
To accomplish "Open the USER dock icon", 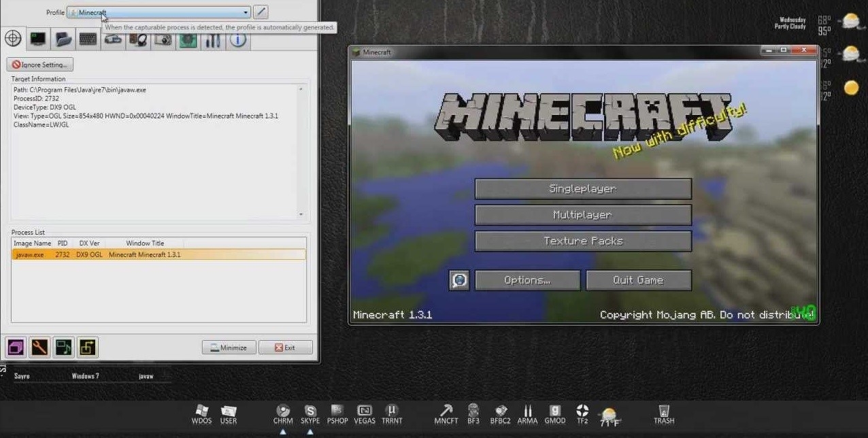I will tap(229, 414).
